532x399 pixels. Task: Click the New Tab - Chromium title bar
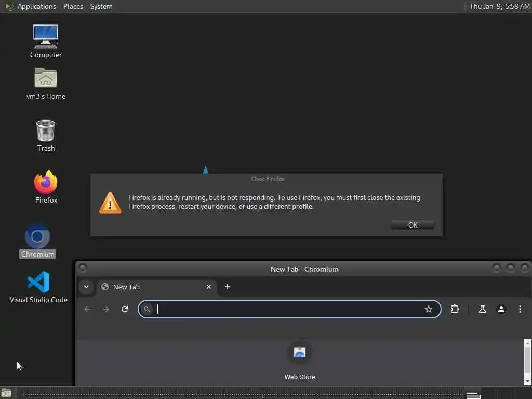coord(304,269)
